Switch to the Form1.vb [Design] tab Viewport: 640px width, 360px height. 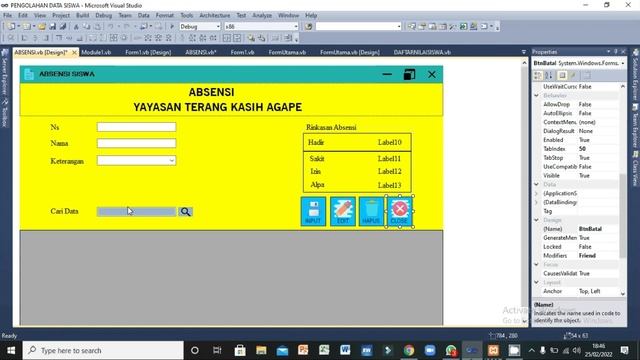148,52
